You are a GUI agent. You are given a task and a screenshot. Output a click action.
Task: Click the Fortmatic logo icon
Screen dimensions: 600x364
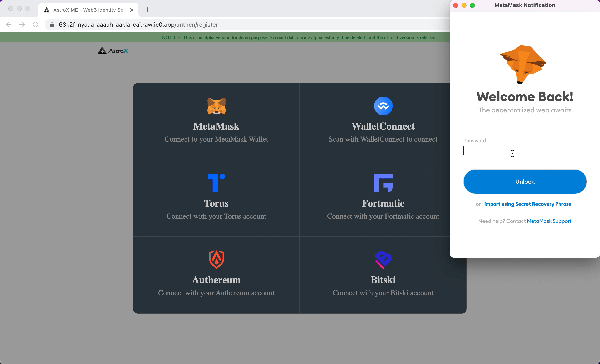coord(383,183)
